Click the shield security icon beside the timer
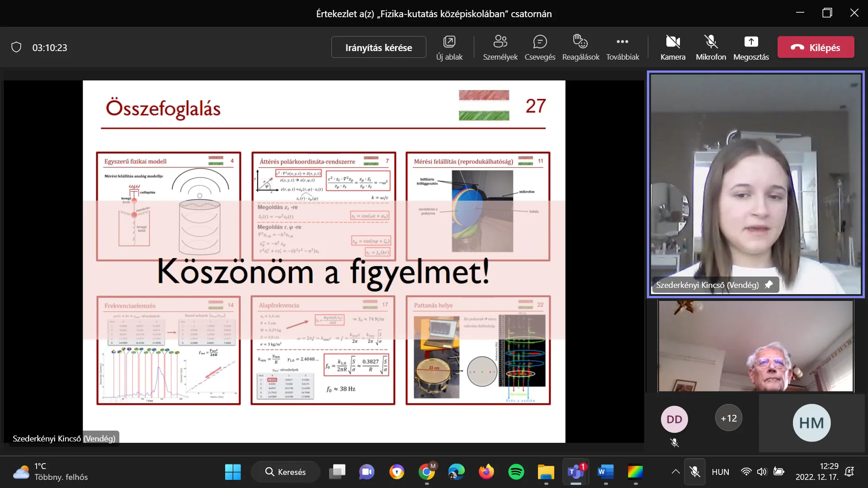Image resolution: width=868 pixels, height=488 pixels. point(16,47)
